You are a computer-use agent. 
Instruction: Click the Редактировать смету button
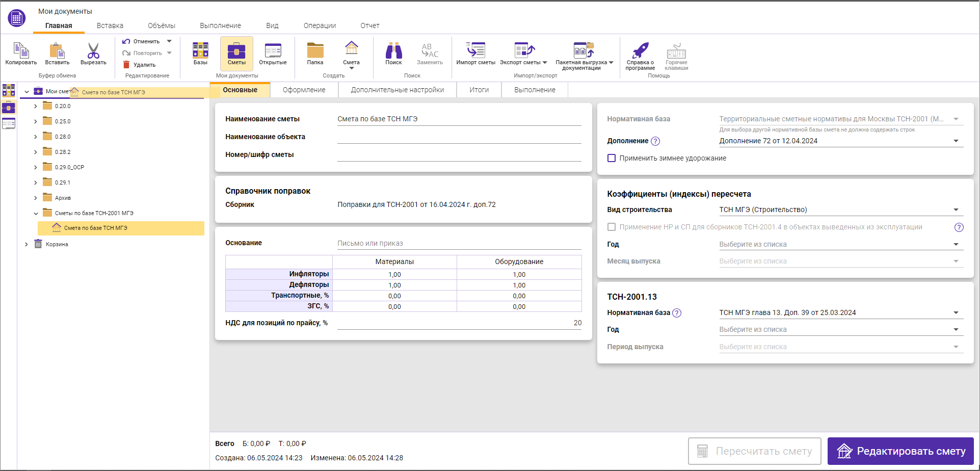tap(900, 451)
